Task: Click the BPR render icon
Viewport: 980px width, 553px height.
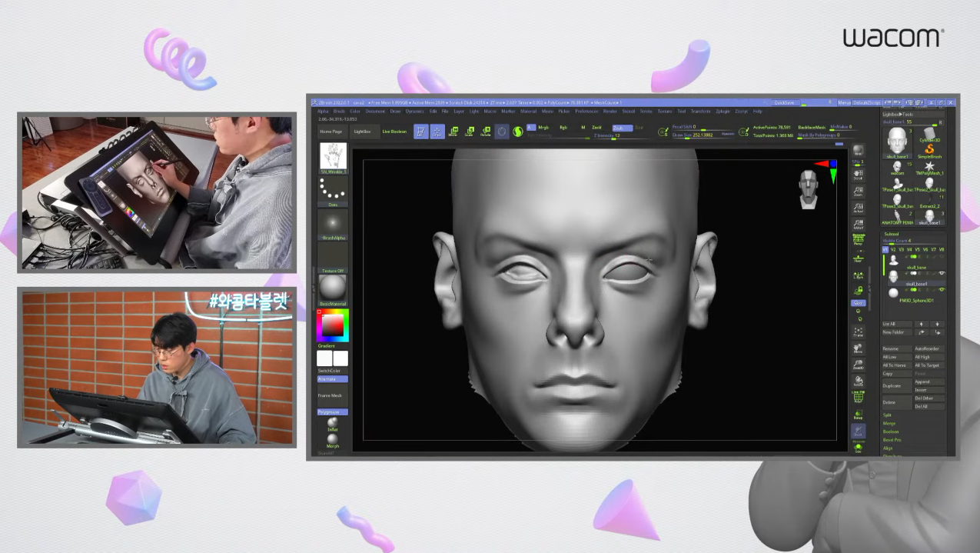Action: click(x=858, y=150)
